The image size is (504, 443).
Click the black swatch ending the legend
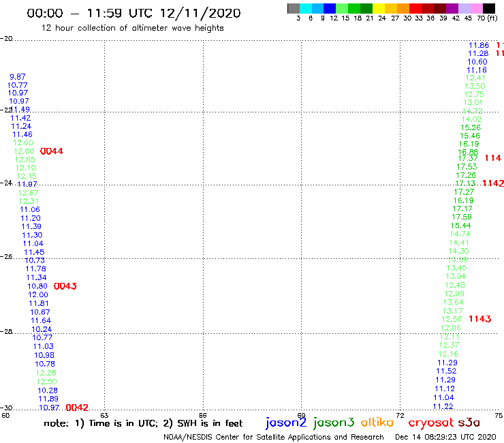point(489,8)
